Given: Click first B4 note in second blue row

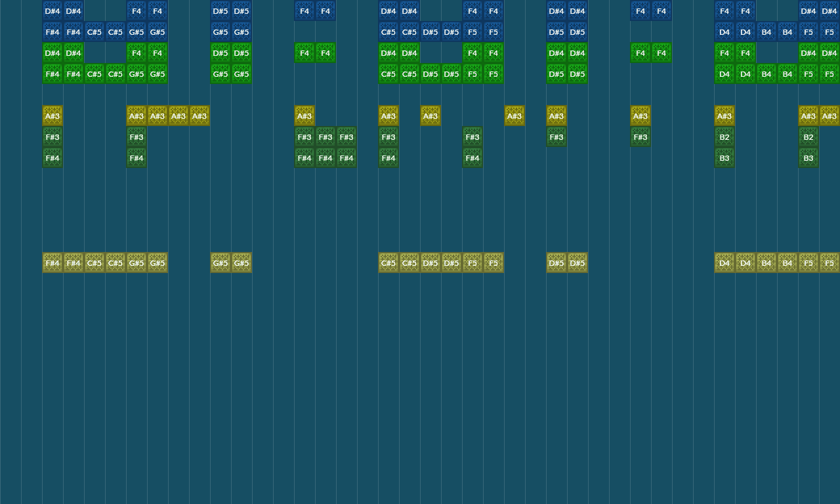Looking at the screenshot, I should point(766,32).
